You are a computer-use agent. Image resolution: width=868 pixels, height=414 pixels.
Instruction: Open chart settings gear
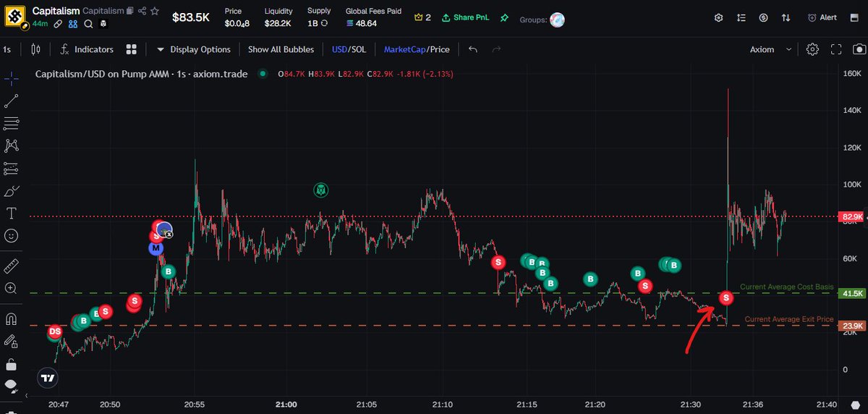pyautogui.click(x=812, y=49)
